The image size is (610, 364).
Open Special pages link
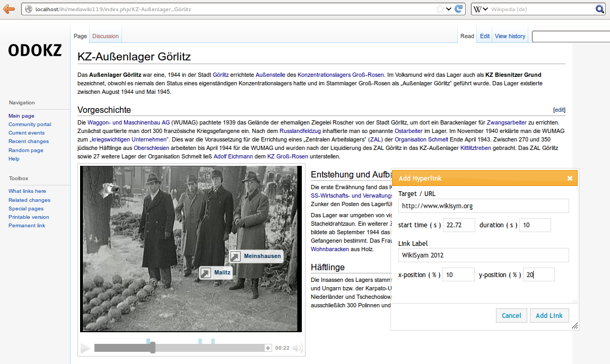26,209
